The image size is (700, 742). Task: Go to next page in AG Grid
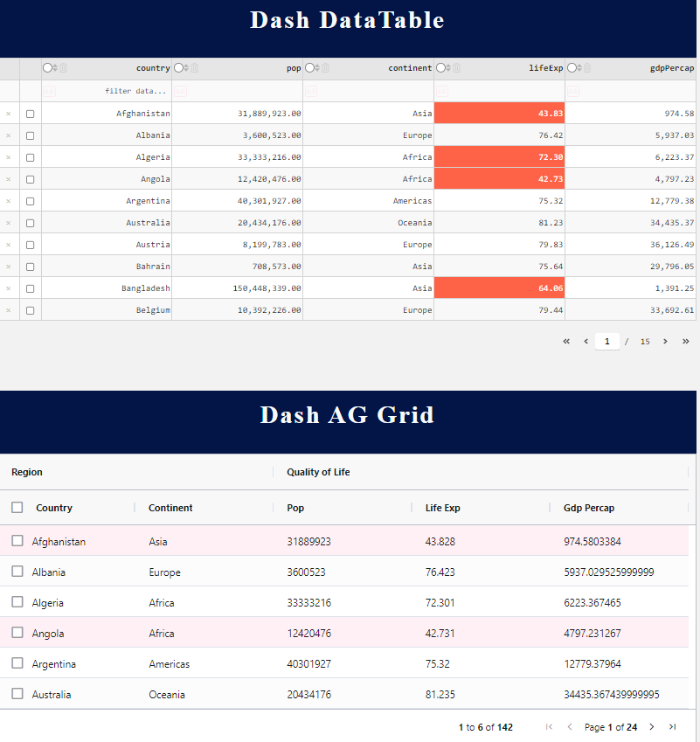click(655, 727)
